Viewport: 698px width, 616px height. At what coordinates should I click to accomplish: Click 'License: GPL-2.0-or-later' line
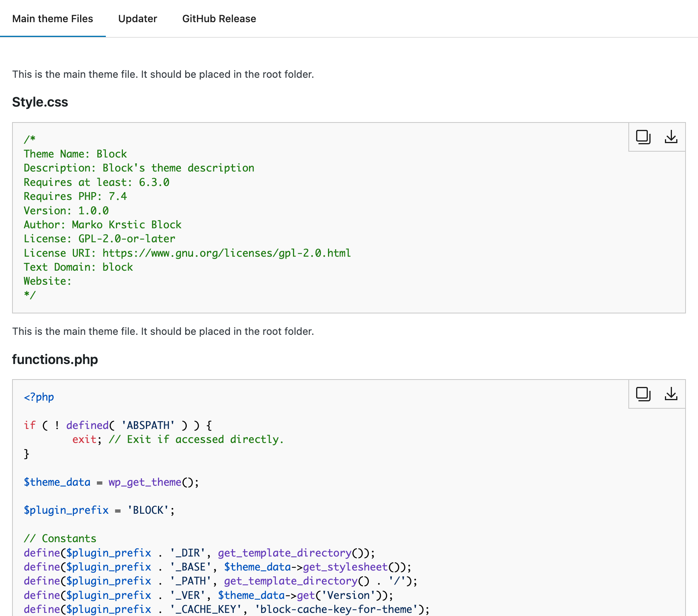(x=100, y=239)
